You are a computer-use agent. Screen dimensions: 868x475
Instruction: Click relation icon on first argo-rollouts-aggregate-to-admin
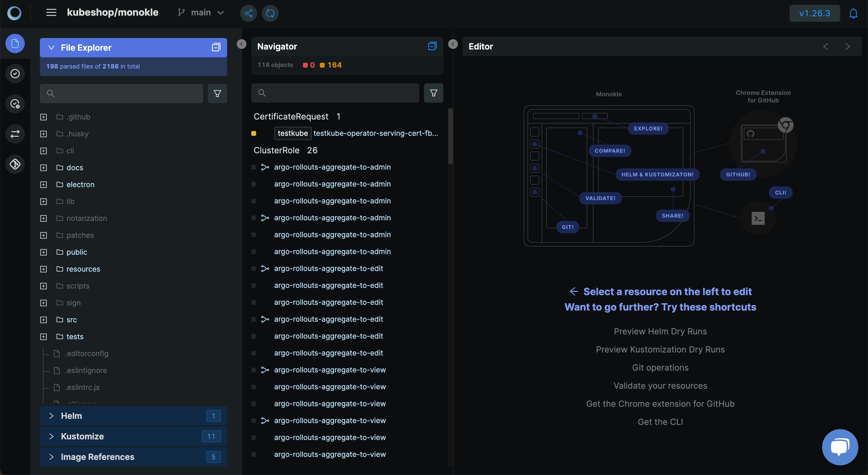click(x=265, y=167)
